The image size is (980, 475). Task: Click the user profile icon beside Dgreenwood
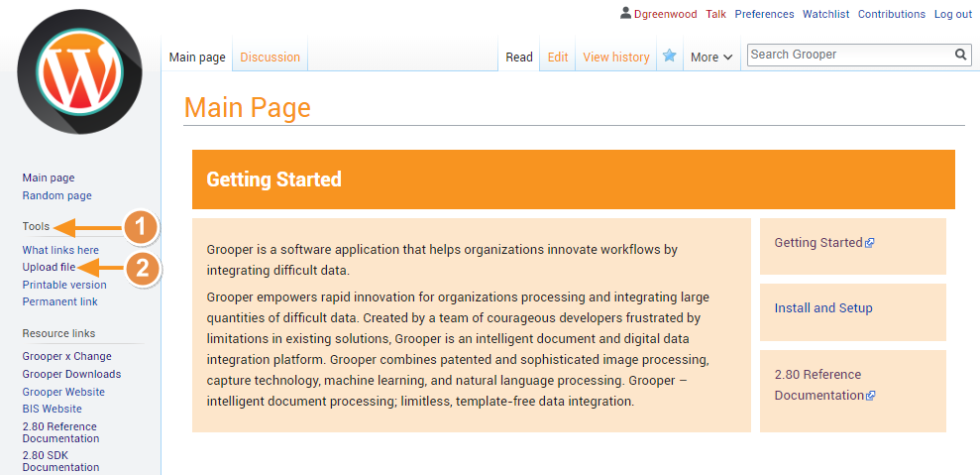pyautogui.click(x=625, y=13)
